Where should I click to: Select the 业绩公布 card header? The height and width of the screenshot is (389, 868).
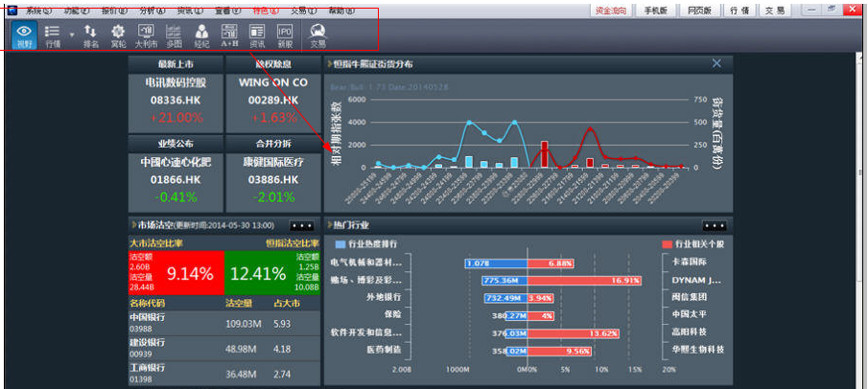(176, 144)
